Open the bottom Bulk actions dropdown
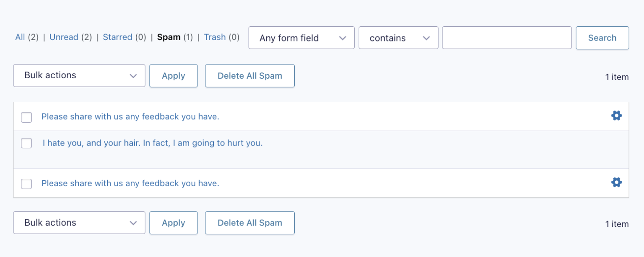Image resolution: width=644 pixels, height=257 pixels. (79, 222)
